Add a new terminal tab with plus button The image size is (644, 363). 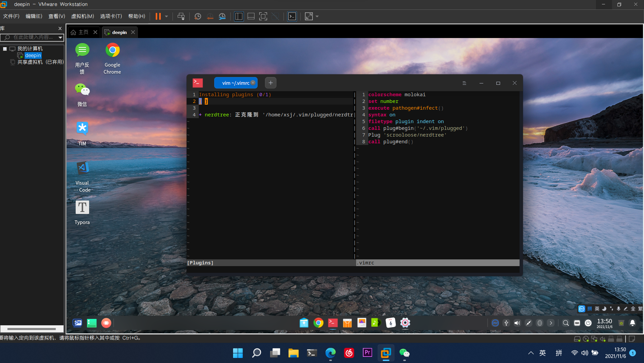(270, 83)
